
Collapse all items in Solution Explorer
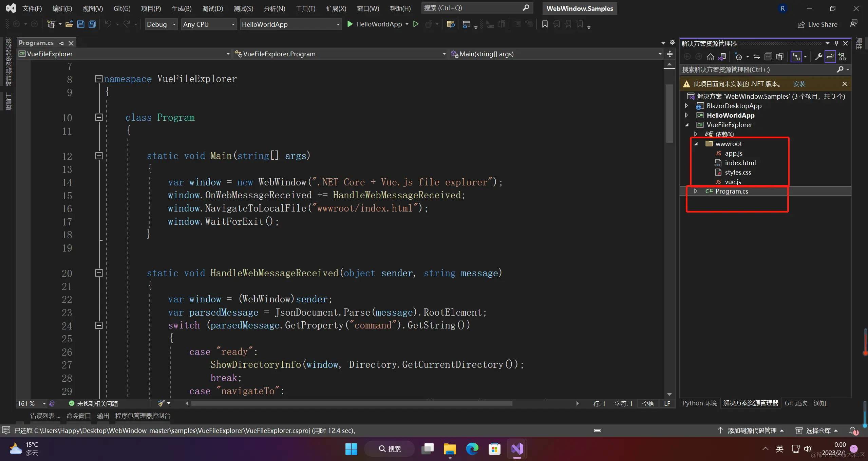[x=768, y=57]
